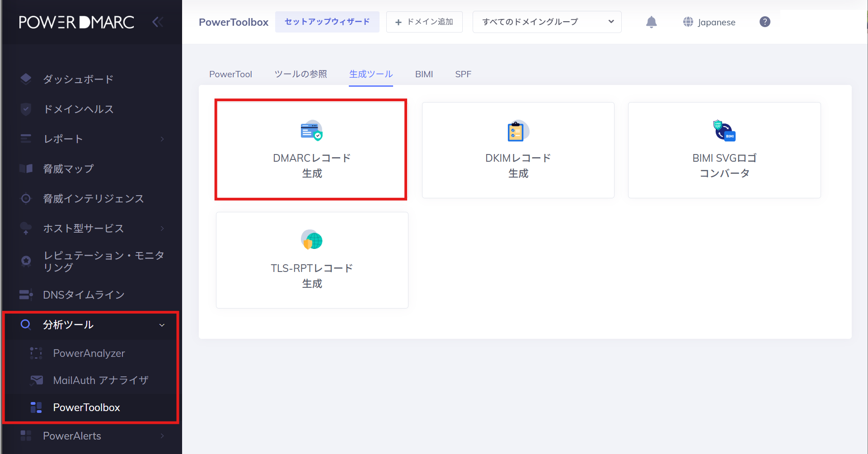868x454 pixels.
Task: Open MailAuth アナライザ in the sidebar
Action: point(101,380)
